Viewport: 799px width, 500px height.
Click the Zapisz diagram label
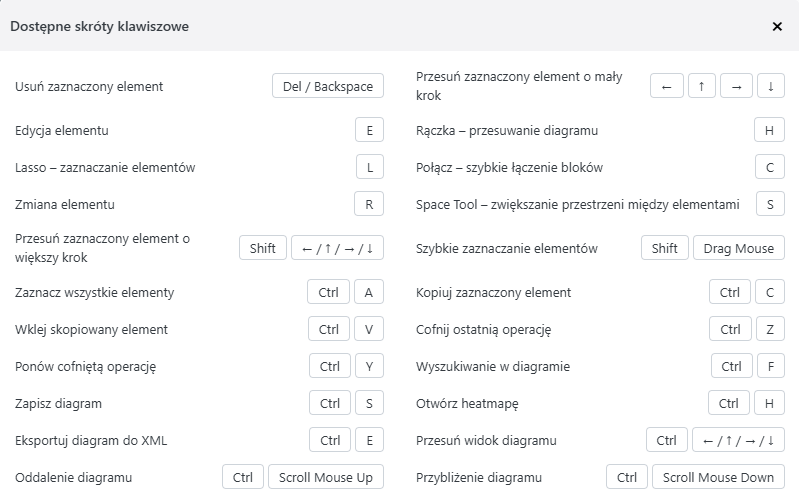59,403
